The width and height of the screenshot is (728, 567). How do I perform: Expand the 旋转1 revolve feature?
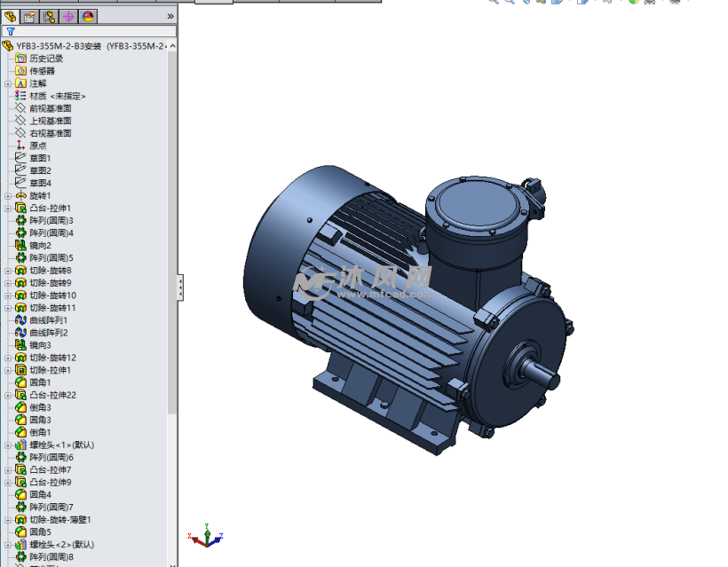(8, 195)
